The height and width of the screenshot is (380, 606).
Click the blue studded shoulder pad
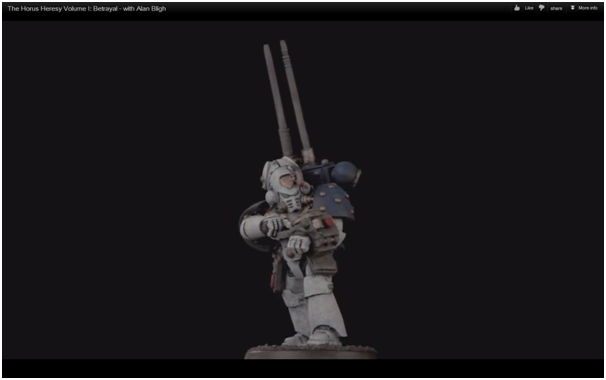(334, 201)
